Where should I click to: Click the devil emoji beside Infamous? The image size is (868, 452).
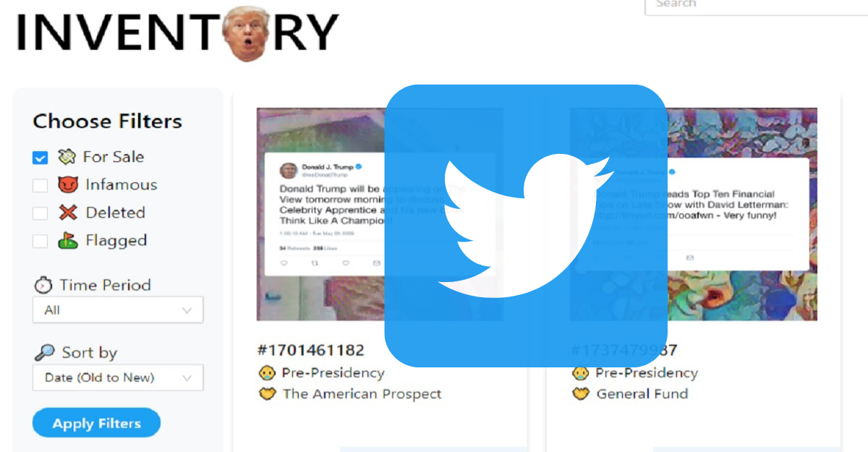click(x=68, y=184)
